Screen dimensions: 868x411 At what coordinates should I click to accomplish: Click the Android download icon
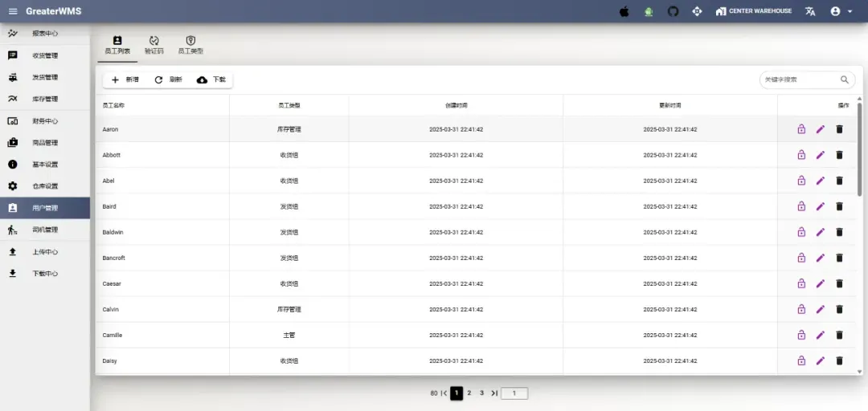[649, 11]
